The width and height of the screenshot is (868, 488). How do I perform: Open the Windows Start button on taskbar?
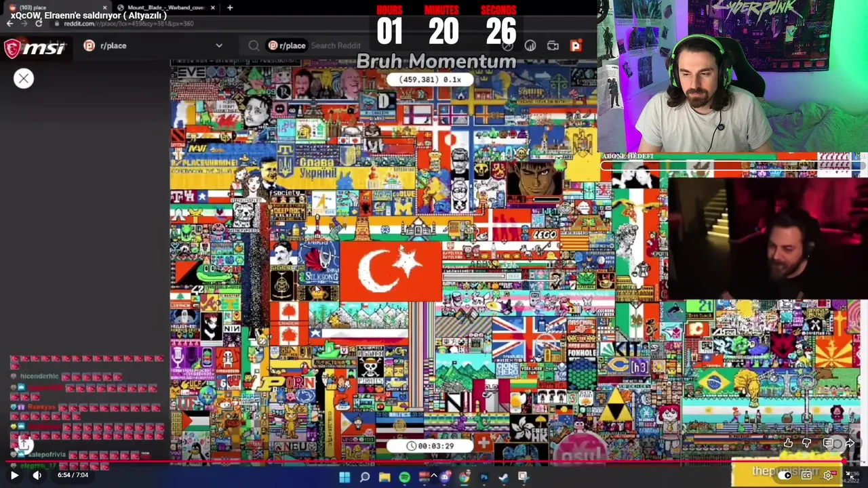[x=344, y=477]
